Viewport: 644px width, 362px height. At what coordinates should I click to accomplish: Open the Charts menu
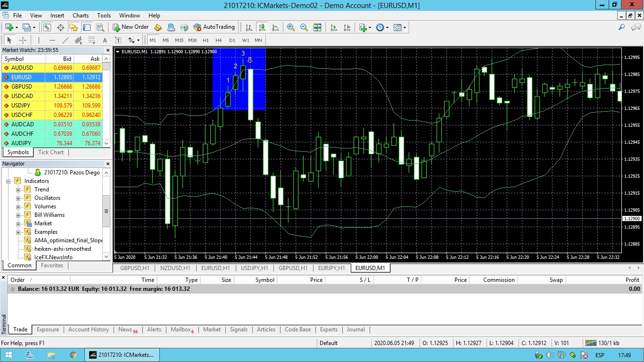(81, 16)
